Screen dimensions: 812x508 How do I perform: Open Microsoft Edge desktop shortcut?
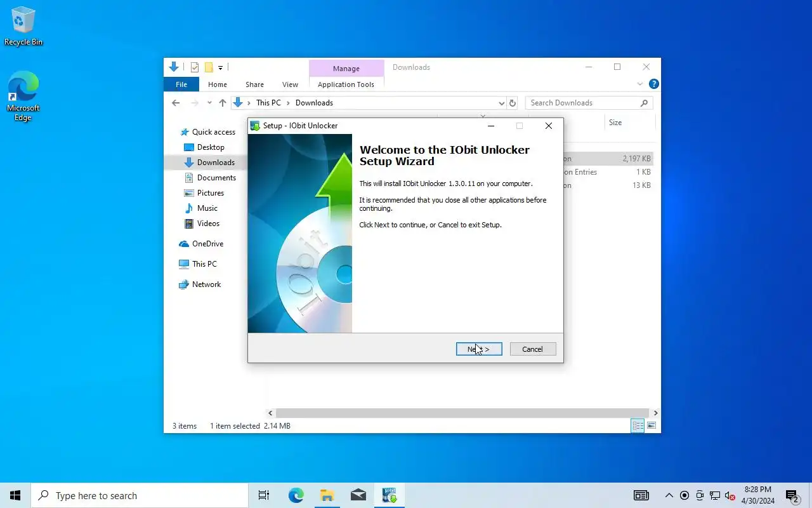point(23,96)
